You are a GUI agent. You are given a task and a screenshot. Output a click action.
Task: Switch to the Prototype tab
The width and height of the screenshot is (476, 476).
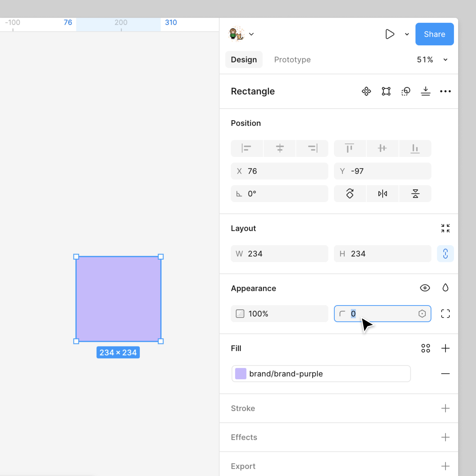click(x=292, y=59)
